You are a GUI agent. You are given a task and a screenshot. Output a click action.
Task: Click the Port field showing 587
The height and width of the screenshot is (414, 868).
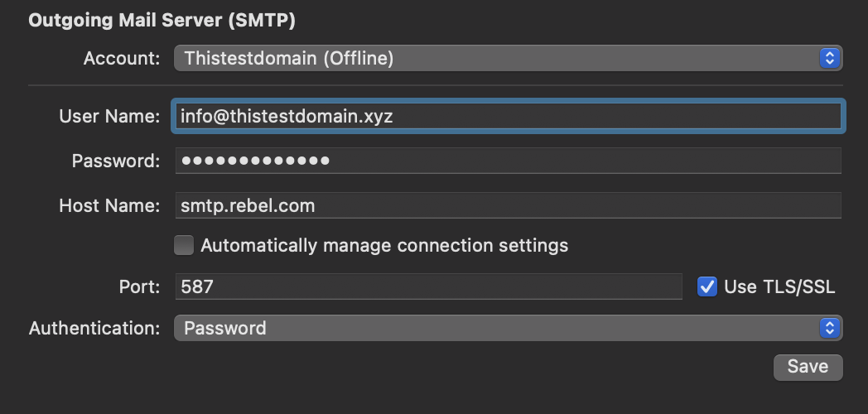428,286
